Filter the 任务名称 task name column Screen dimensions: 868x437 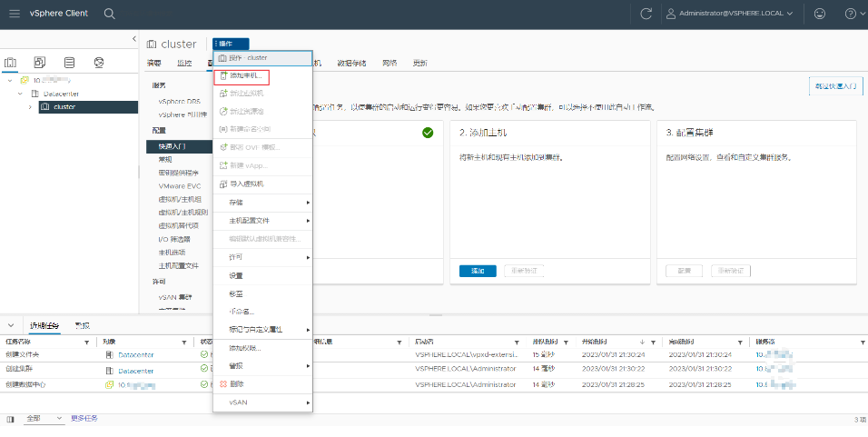(86, 343)
